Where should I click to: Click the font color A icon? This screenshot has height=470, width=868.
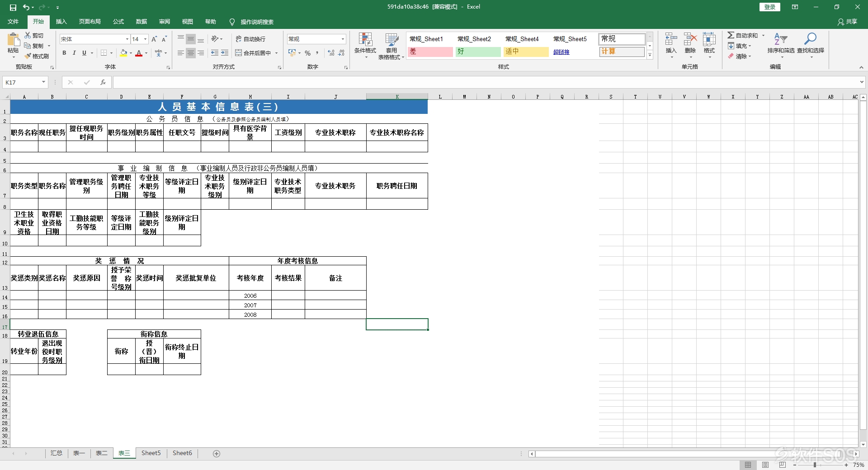(x=139, y=53)
